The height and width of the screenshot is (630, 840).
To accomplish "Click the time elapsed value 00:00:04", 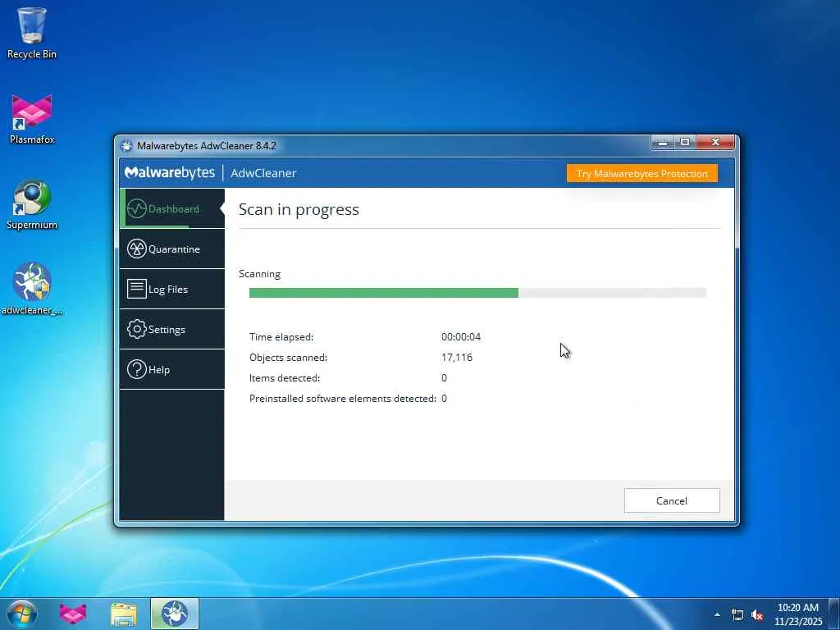I will point(461,337).
